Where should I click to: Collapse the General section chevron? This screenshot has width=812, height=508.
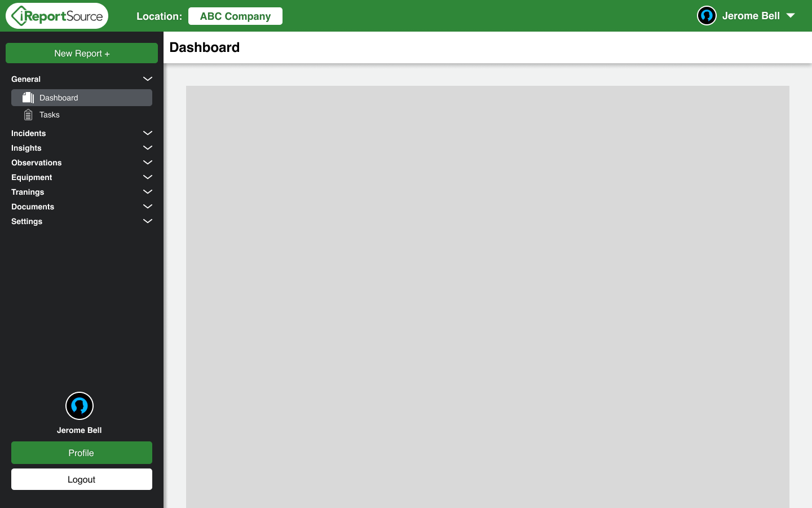coord(148,79)
